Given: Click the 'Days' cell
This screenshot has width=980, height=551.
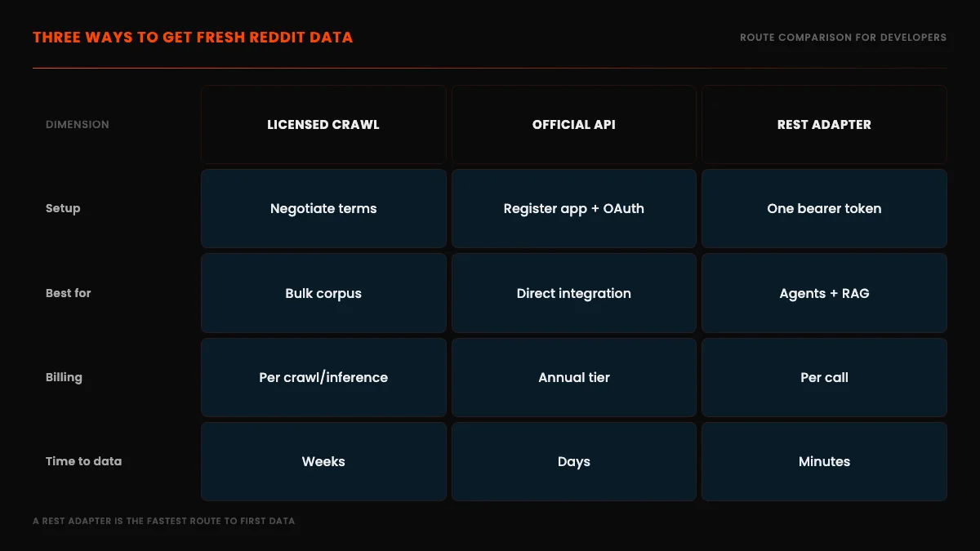Looking at the screenshot, I should click(574, 461).
